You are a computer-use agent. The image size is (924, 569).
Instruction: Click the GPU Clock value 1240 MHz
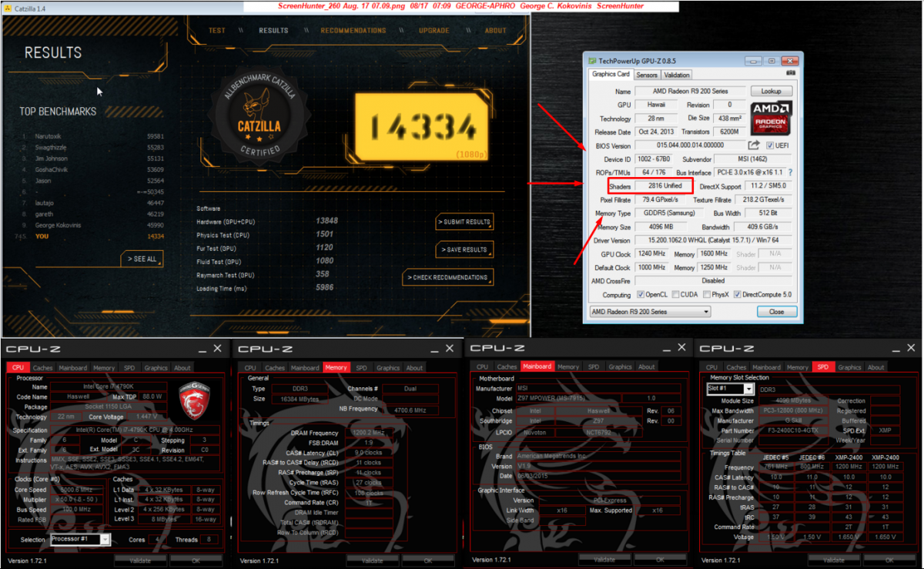coord(653,254)
